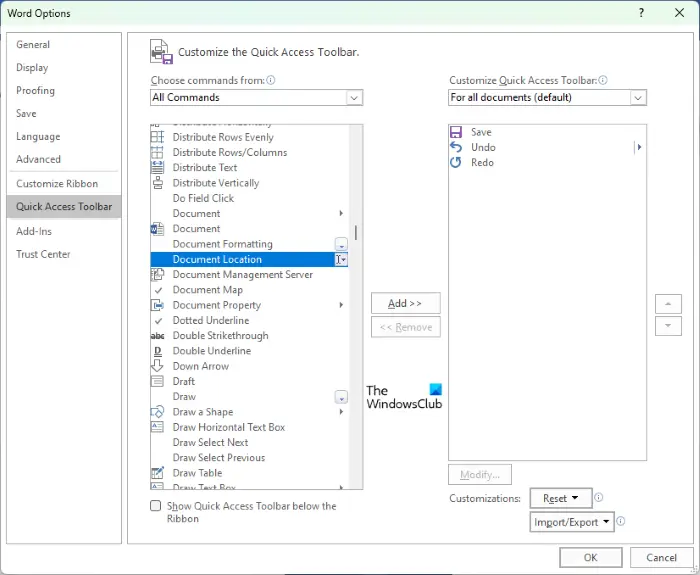Expand the Document Property submenu arrow
Viewport: 700px width, 575px height.
pyautogui.click(x=341, y=305)
